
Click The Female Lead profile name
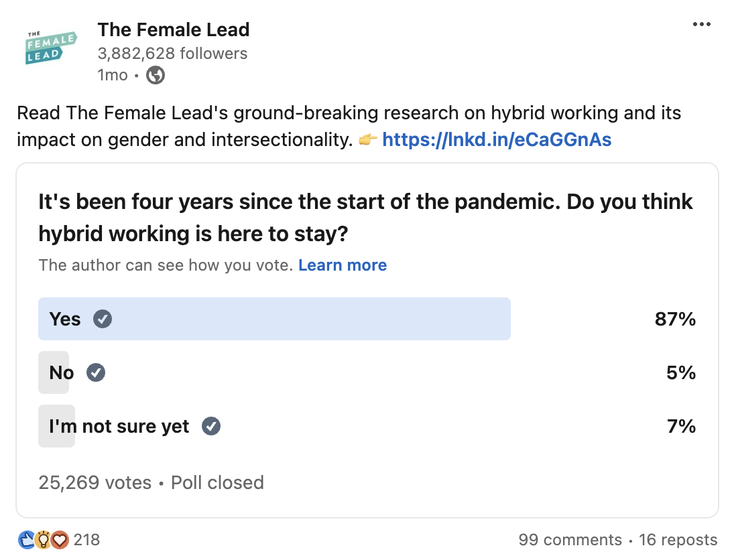click(x=174, y=29)
